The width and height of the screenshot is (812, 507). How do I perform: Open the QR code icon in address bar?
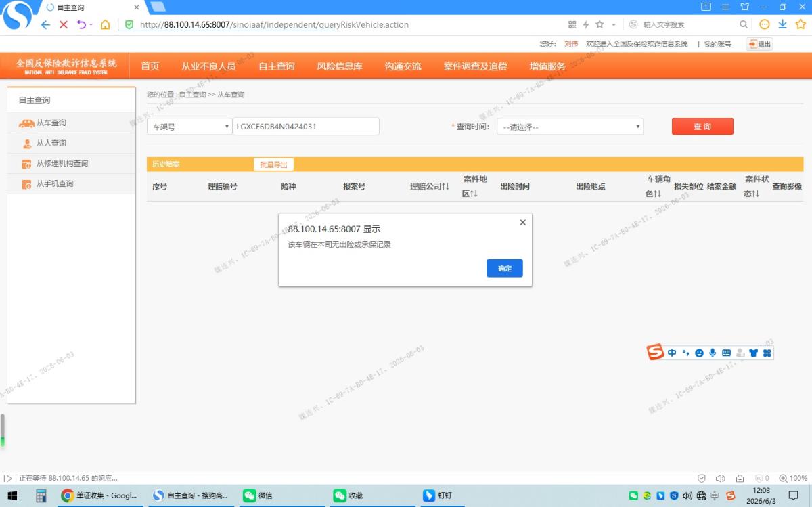pyautogui.click(x=572, y=24)
